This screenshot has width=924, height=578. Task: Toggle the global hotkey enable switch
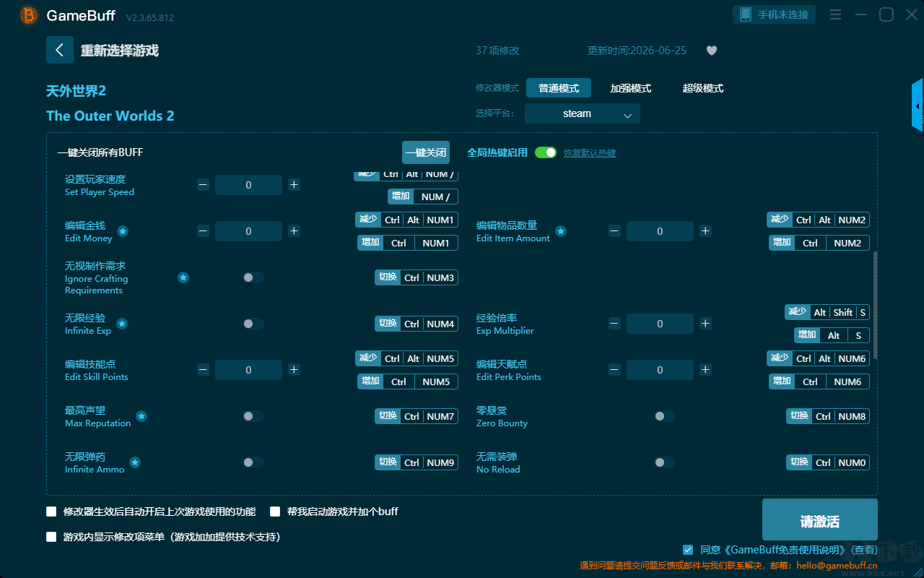click(546, 152)
